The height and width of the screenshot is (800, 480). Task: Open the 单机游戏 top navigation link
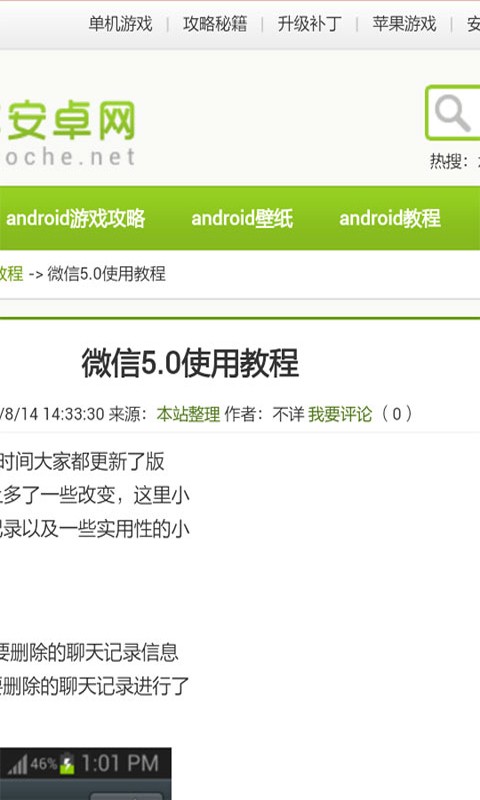tap(120, 23)
